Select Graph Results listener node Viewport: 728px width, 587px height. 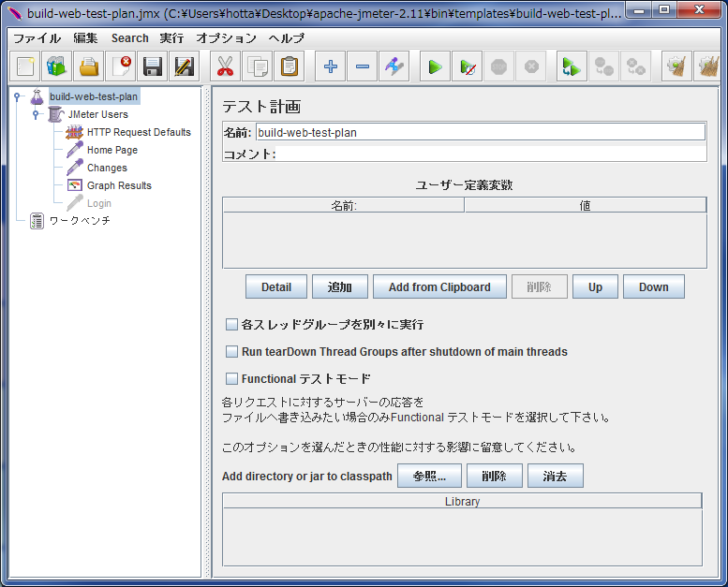tap(119, 185)
